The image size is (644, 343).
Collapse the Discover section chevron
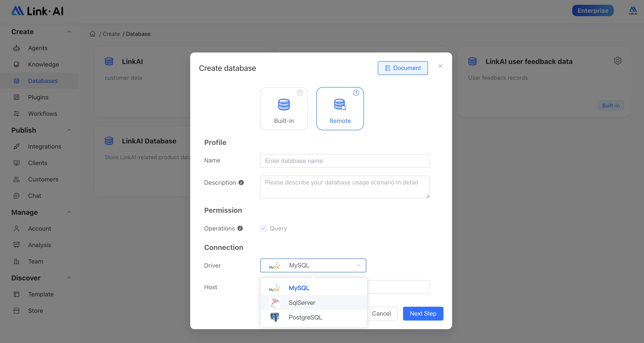(69, 278)
